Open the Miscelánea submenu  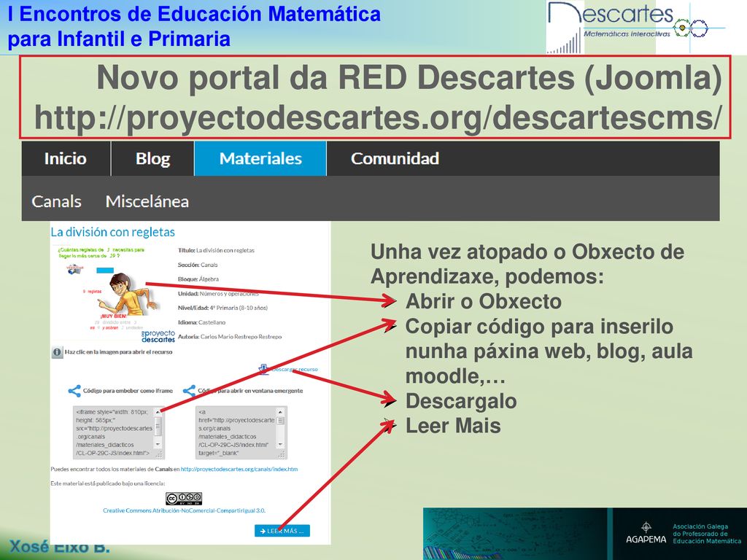point(147,201)
